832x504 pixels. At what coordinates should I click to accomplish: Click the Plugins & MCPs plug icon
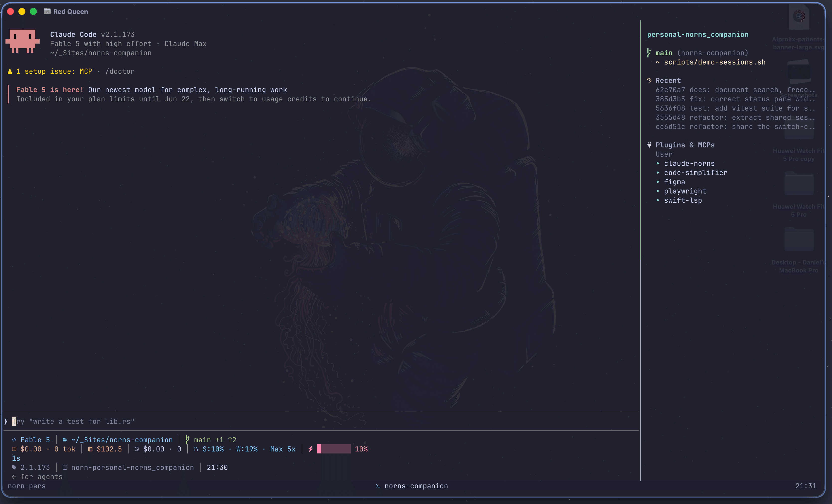[649, 145]
